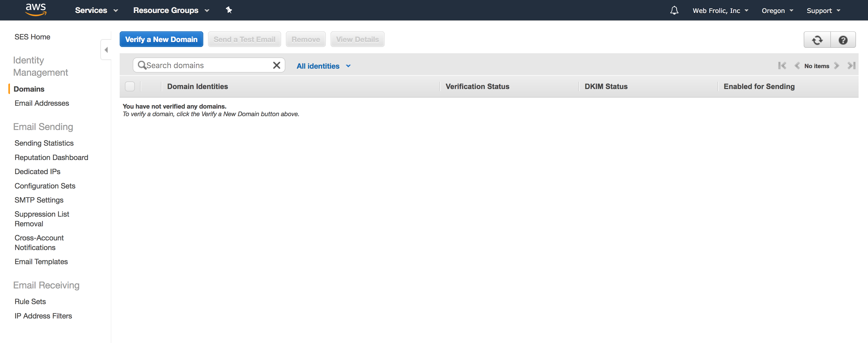Go to the first page arrow icon
This screenshot has width=868, height=343.
point(782,66)
